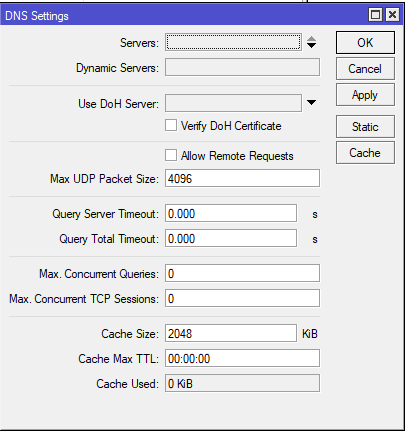Click the DNS Settings title text
Screen dimensions: 405x432
[x=37, y=16]
